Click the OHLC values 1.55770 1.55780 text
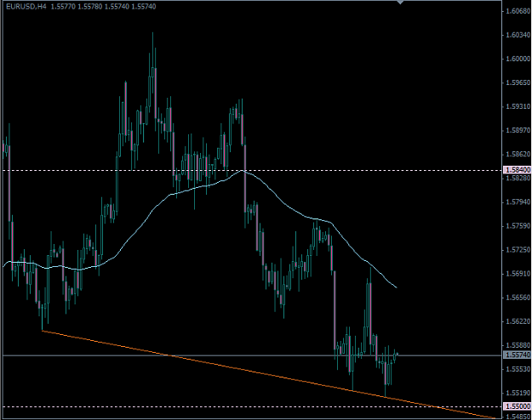Image resolution: width=532 pixels, height=420 pixels. tap(77, 7)
